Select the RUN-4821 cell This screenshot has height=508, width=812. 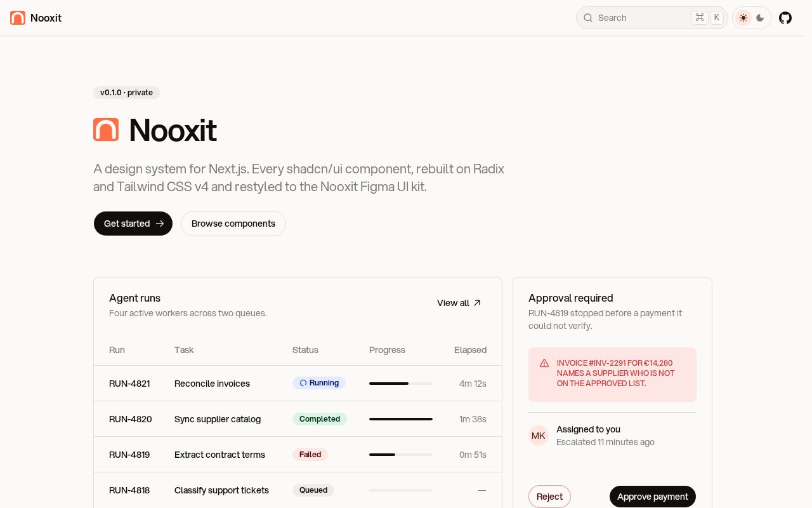coord(129,384)
